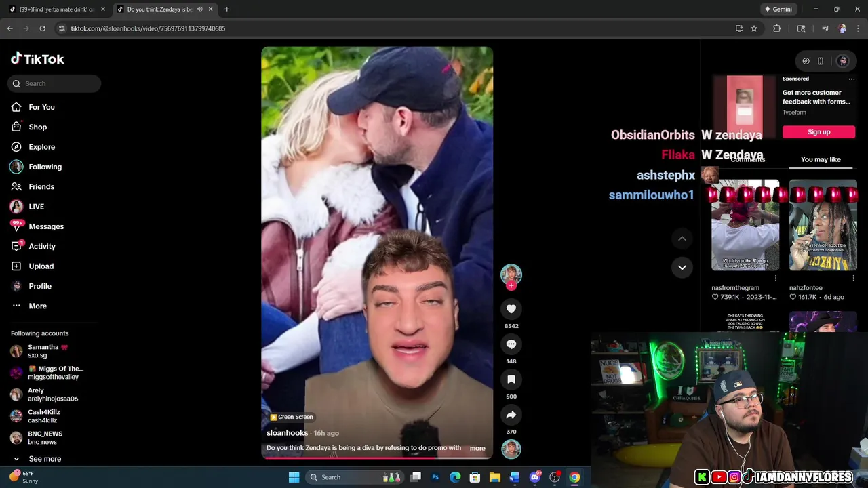Go to the next video with down chevron
868x488 pixels.
[x=682, y=267]
